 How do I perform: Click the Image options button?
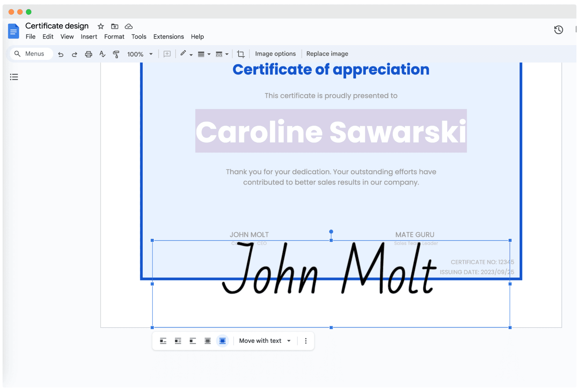pos(275,54)
